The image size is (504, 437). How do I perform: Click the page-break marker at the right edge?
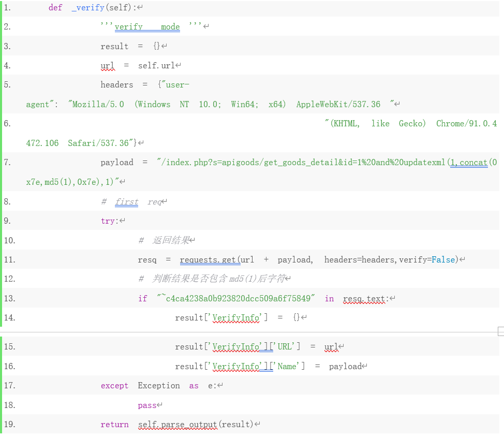pyautogui.click(x=501, y=331)
